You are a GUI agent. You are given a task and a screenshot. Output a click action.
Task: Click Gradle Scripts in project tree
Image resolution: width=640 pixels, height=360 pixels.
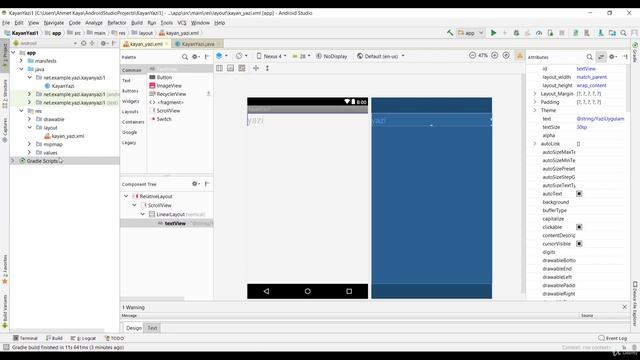coord(42,161)
